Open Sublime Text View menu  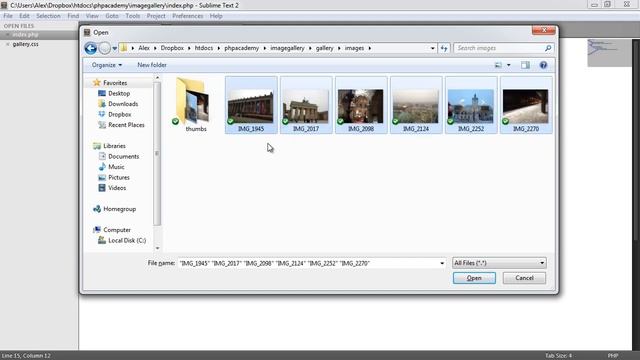92,16
